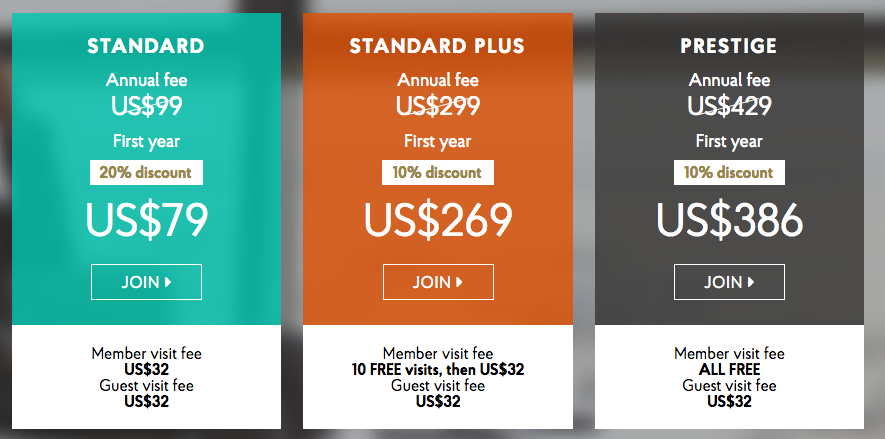Click Standard Plus's 10% discount badge
The width and height of the screenshot is (885, 439).
tap(437, 173)
